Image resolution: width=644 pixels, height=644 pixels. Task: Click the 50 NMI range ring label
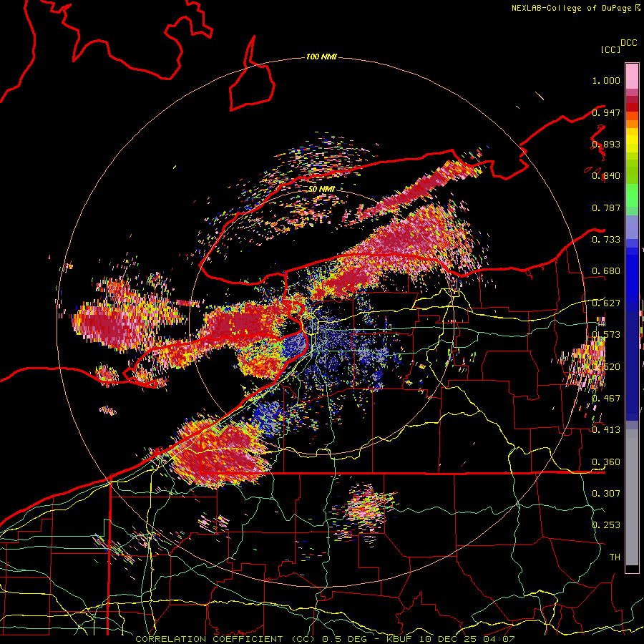(x=321, y=189)
